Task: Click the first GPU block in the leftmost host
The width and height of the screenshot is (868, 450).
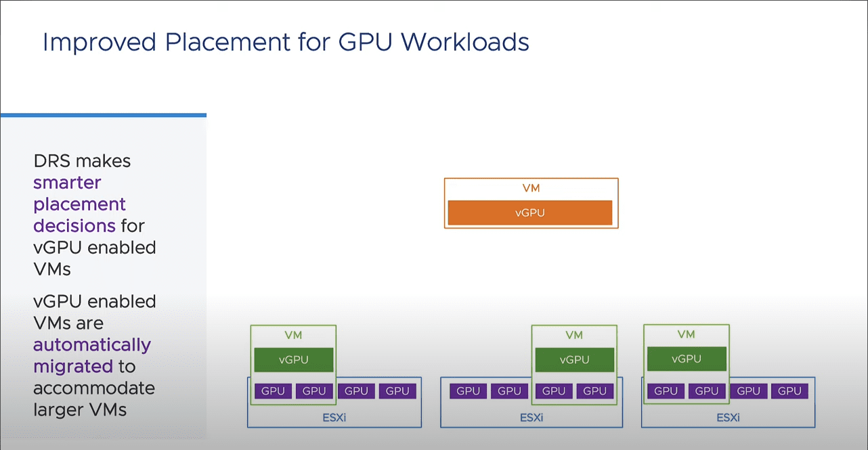Action: pos(274,390)
